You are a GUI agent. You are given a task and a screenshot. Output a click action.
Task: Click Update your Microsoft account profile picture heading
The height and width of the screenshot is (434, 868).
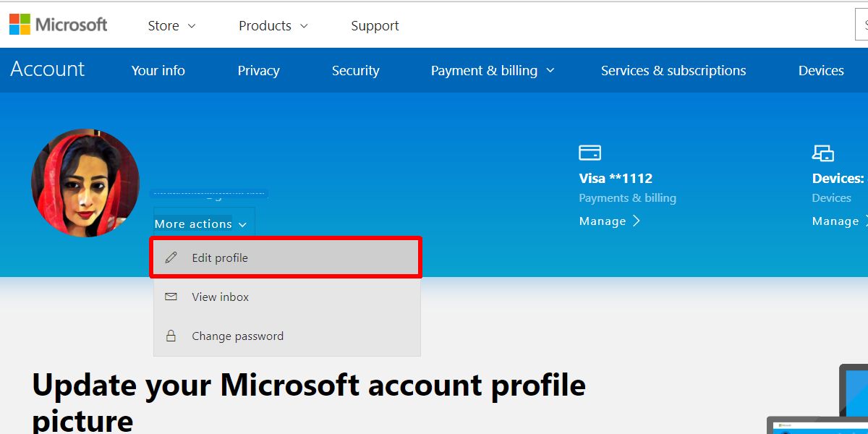click(309, 402)
